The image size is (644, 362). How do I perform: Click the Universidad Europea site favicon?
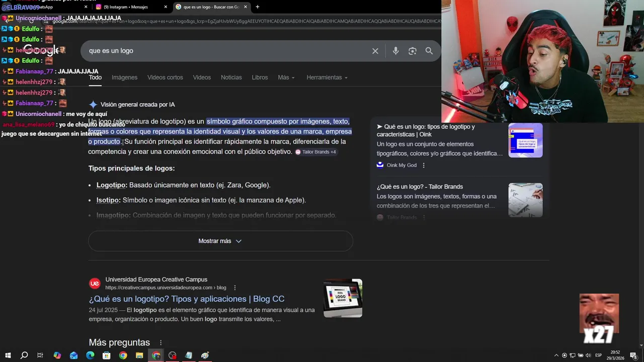pos(95,284)
